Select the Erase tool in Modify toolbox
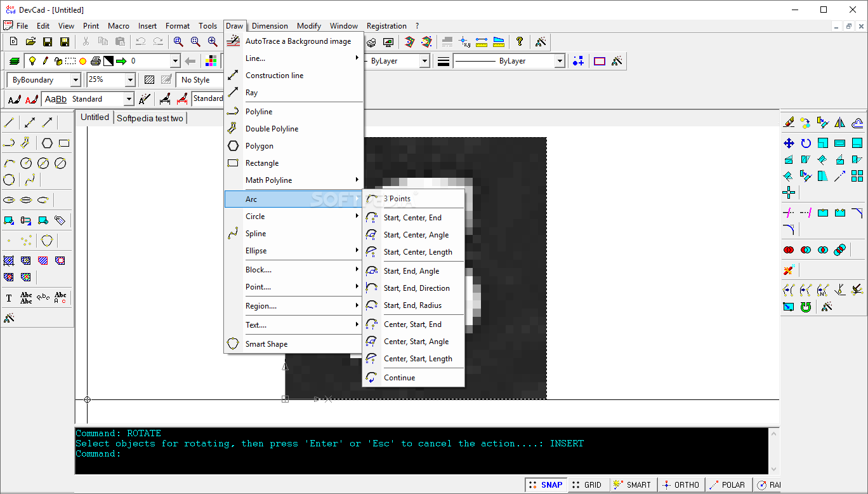The width and height of the screenshot is (868, 494). click(x=789, y=123)
